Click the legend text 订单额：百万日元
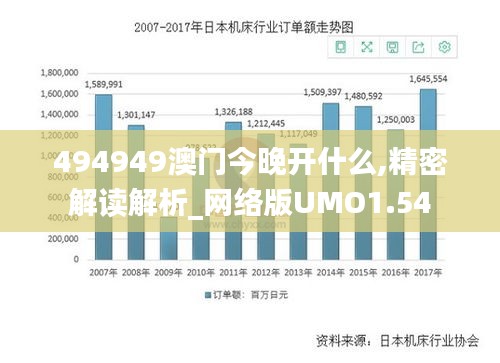The image size is (500, 363). click(250, 295)
